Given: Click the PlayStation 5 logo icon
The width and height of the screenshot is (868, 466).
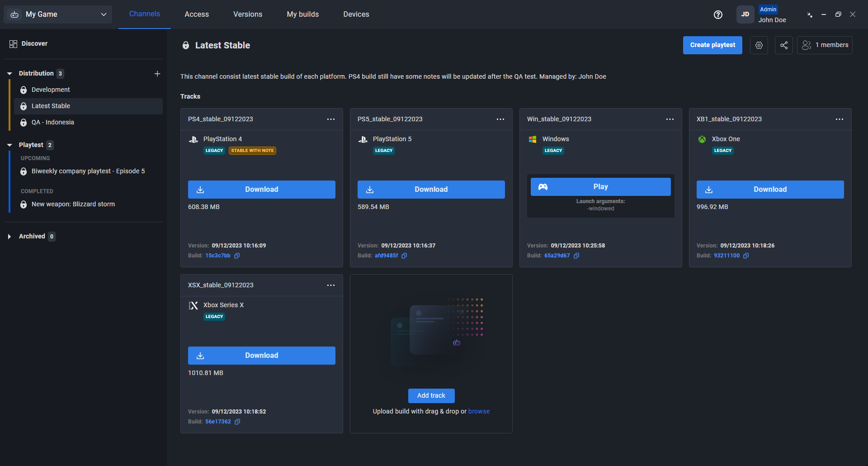Looking at the screenshot, I should [363, 139].
